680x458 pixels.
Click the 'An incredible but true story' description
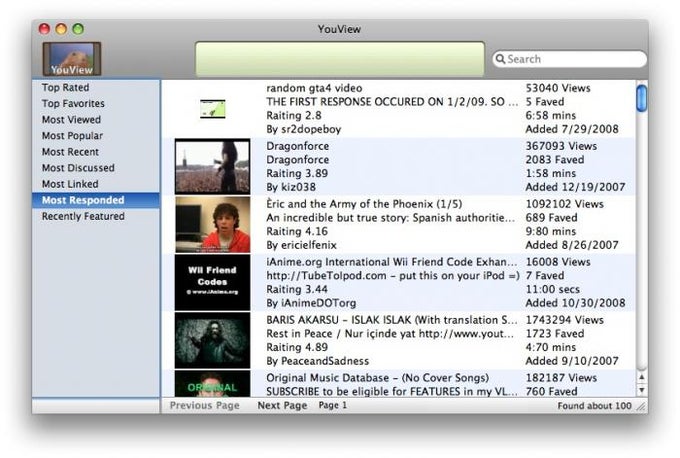tap(391, 218)
